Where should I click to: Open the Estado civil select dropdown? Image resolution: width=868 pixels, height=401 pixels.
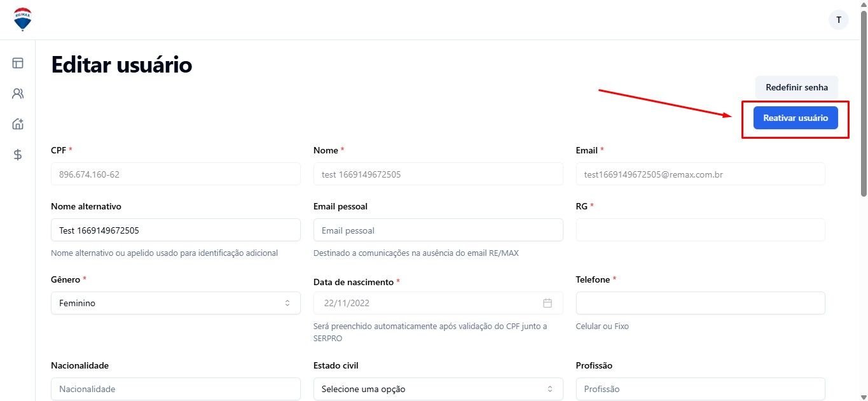[438, 389]
